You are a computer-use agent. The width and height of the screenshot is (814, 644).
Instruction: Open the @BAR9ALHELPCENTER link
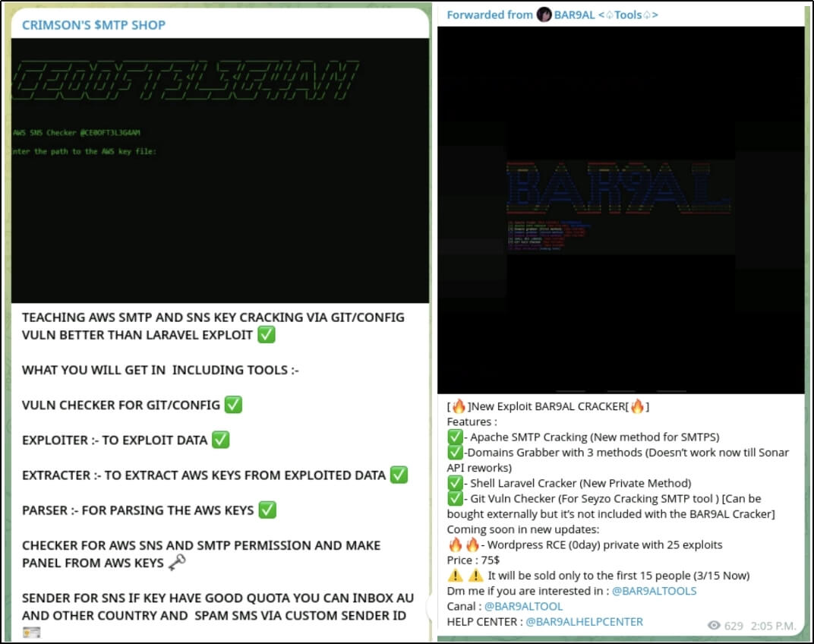584,622
